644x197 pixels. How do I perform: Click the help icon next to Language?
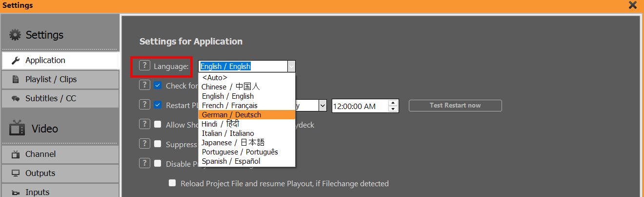click(x=144, y=66)
